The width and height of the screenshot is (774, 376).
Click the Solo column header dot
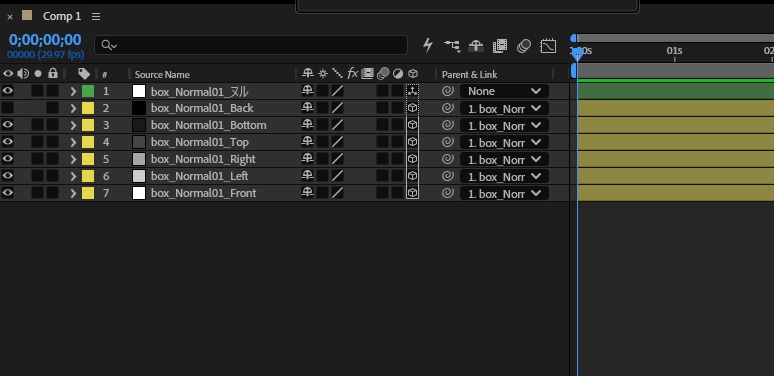(38, 74)
